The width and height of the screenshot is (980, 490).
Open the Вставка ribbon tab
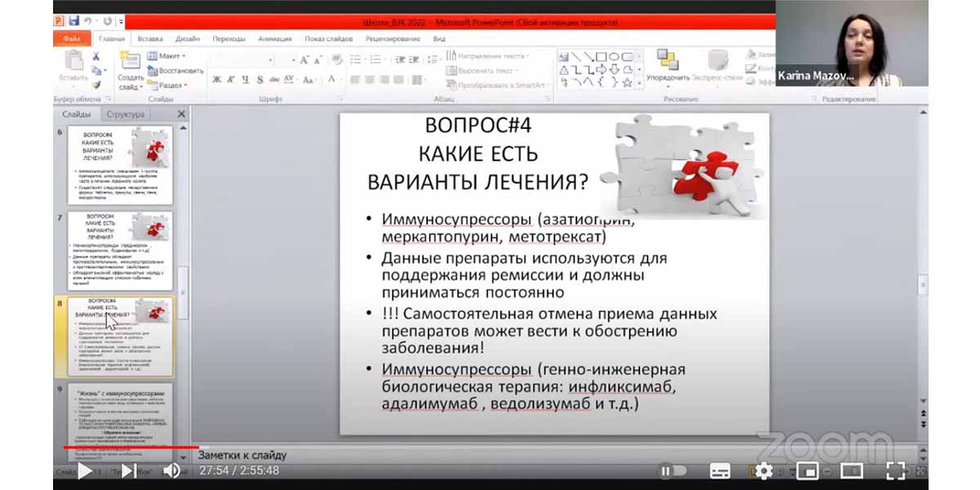(x=150, y=38)
